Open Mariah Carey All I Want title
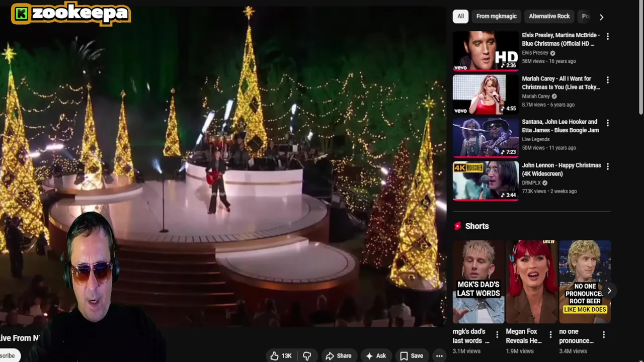The width and height of the screenshot is (644, 362). pyautogui.click(x=560, y=83)
